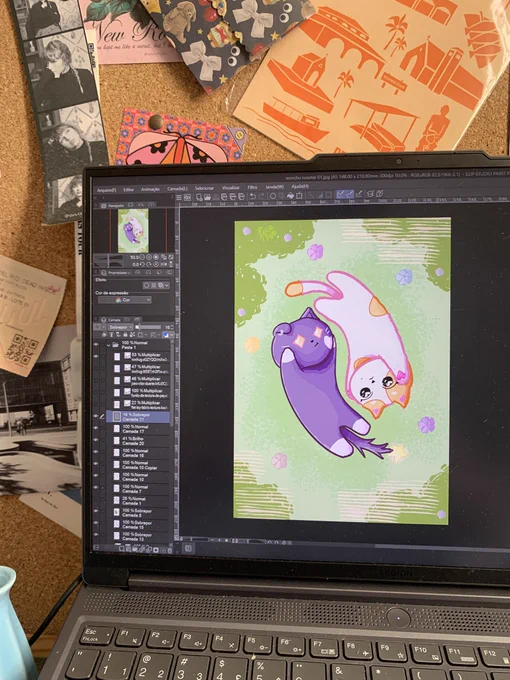Click the Navigator rotate right icon
Screen dimensions: 510x680
coord(149,265)
